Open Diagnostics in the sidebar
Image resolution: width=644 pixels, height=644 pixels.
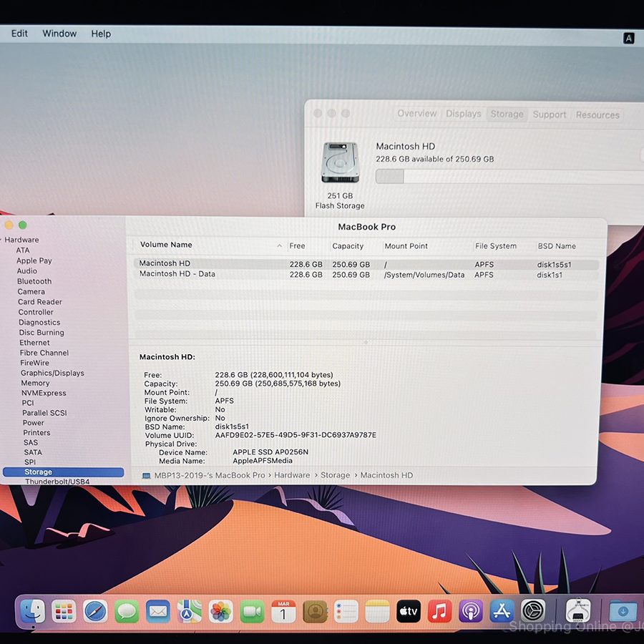[x=39, y=323]
